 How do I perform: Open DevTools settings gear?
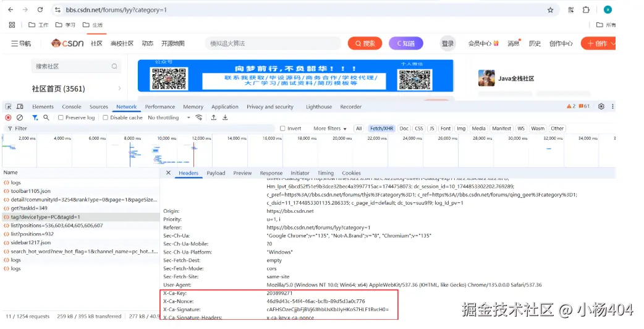[x=601, y=106]
